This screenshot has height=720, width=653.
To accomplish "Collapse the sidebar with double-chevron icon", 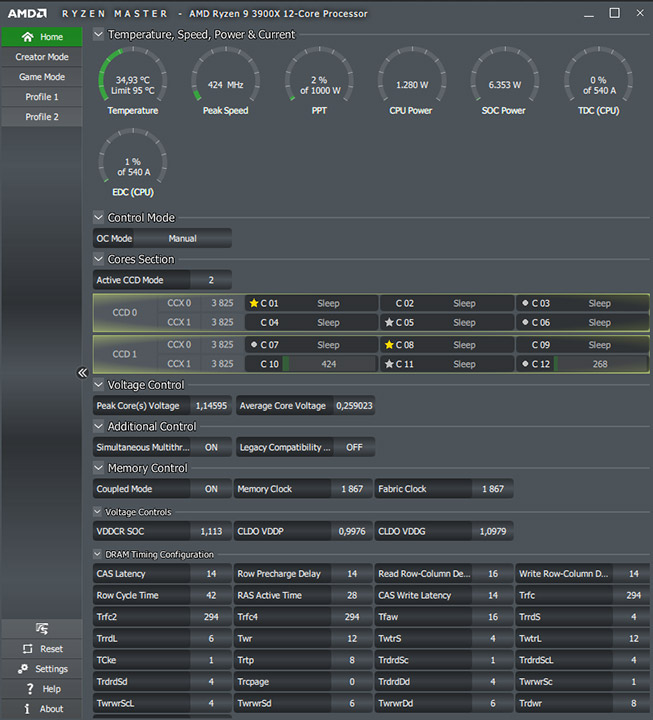I will click(82, 372).
